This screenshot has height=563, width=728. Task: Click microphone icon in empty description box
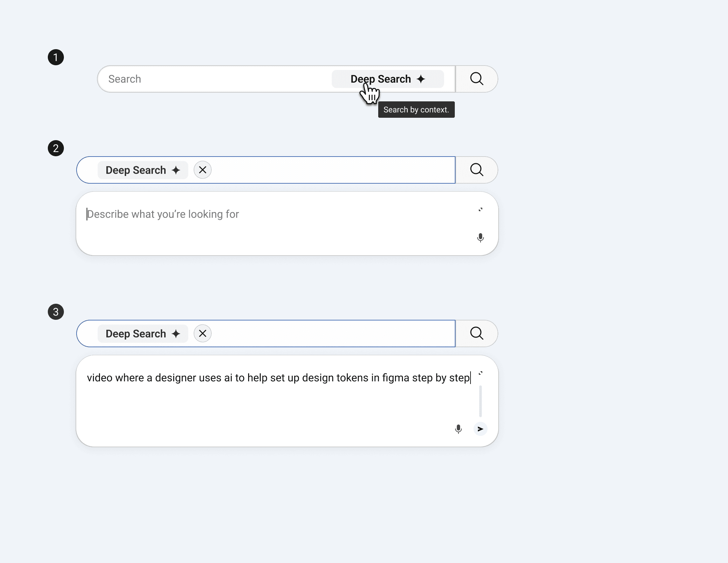pyautogui.click(x=480, y=238)
